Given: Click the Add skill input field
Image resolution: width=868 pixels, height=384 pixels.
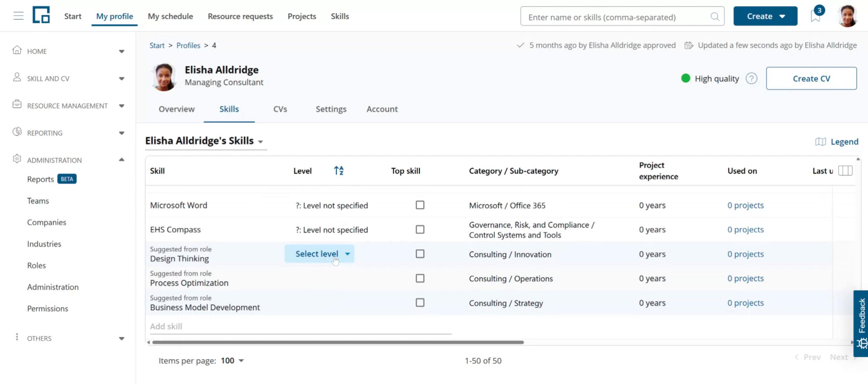Looking at the screenshot, I should (x=301, y=326).
